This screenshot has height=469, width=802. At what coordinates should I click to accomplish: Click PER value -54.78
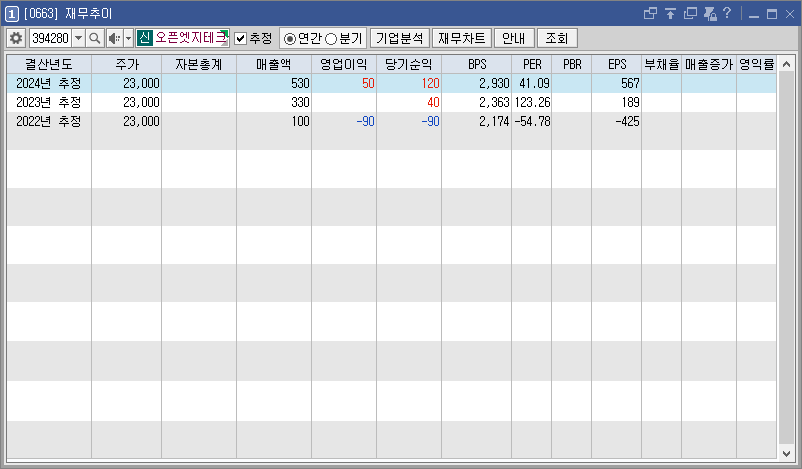pyautogui.click(x=532, y=121)
